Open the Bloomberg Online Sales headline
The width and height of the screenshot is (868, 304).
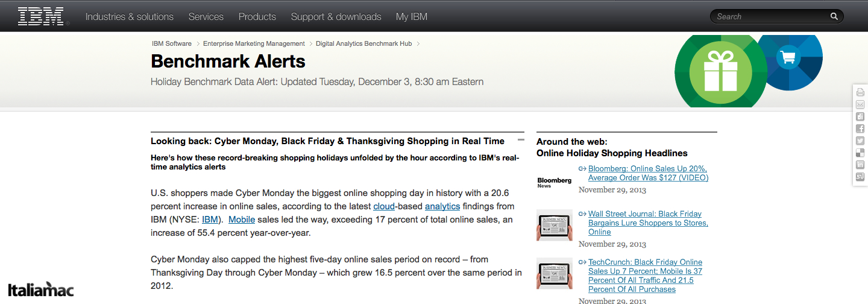click(x=648, y=173)
